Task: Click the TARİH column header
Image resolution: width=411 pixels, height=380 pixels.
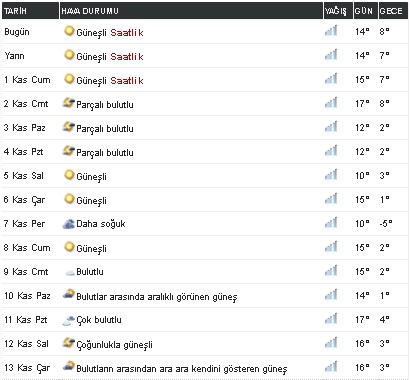Action: (30, 11)
